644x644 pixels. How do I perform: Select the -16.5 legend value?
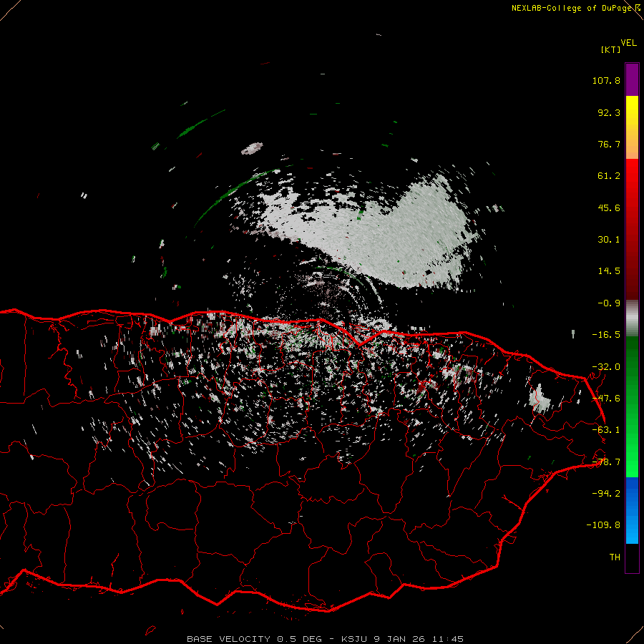(x=606, y=335)
